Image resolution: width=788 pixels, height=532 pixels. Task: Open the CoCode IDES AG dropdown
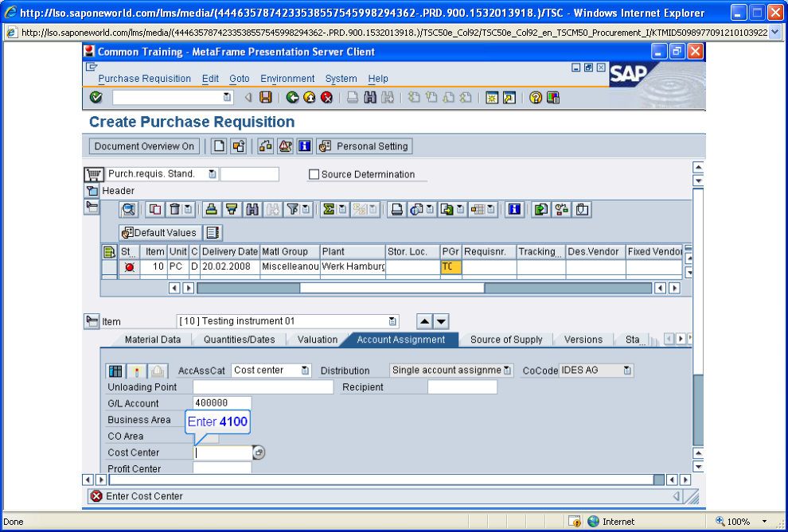627,371
